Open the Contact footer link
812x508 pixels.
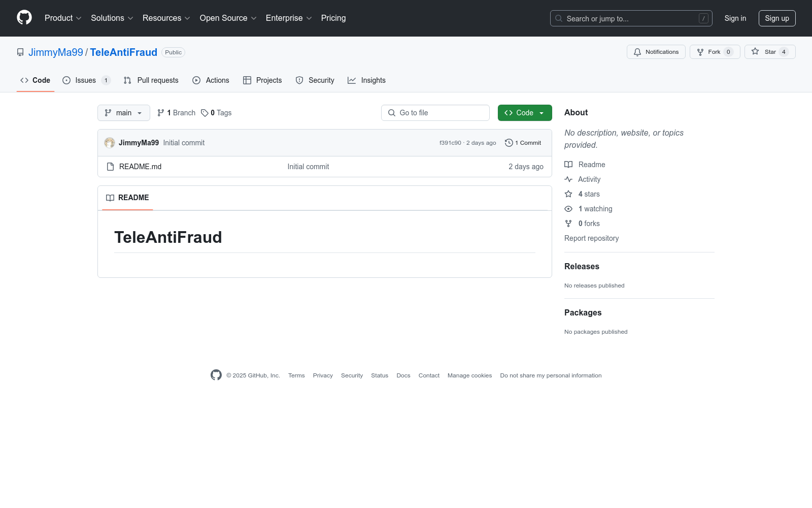pyautogui.click(x=429, y=375)
